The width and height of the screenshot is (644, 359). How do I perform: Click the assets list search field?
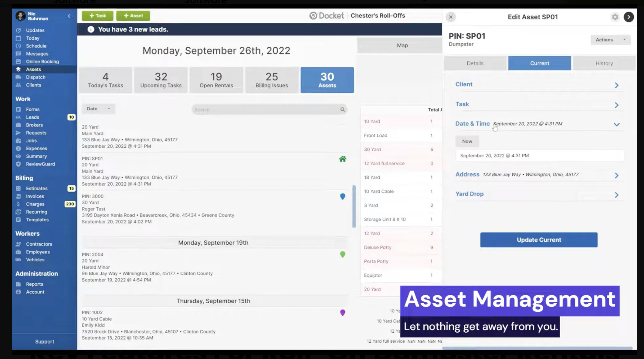269,109
